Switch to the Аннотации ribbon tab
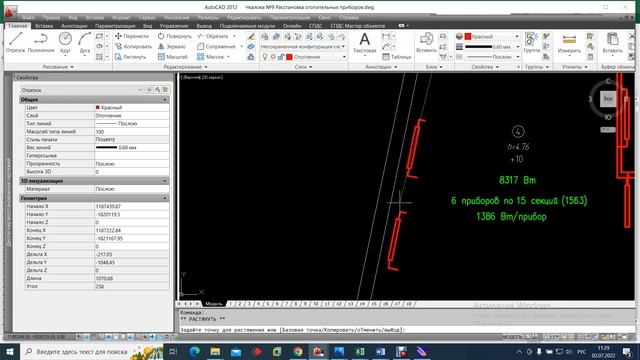 click(74, 26)
